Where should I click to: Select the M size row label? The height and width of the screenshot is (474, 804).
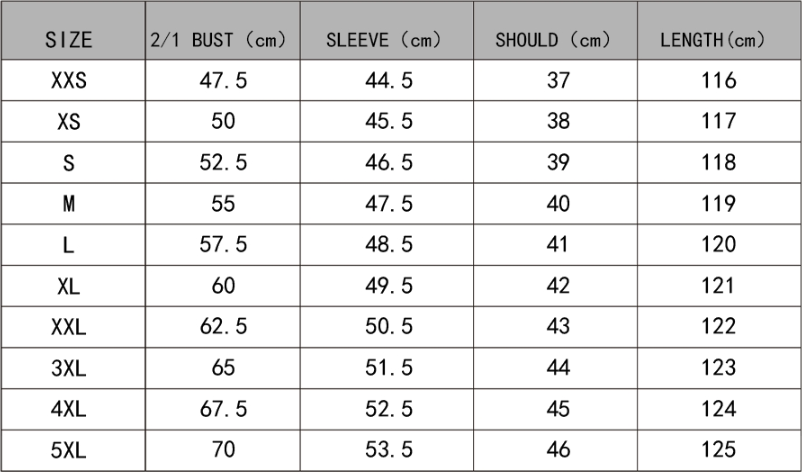[69, 204]
